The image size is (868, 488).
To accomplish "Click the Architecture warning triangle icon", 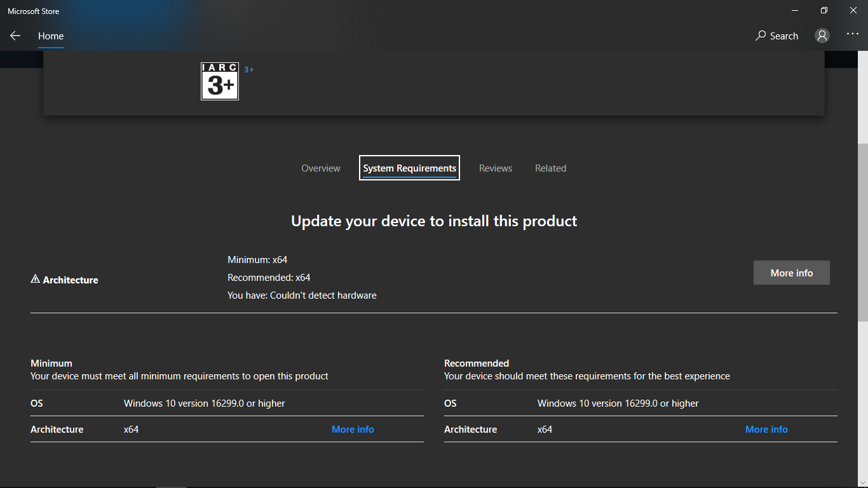I will point(36,279).
